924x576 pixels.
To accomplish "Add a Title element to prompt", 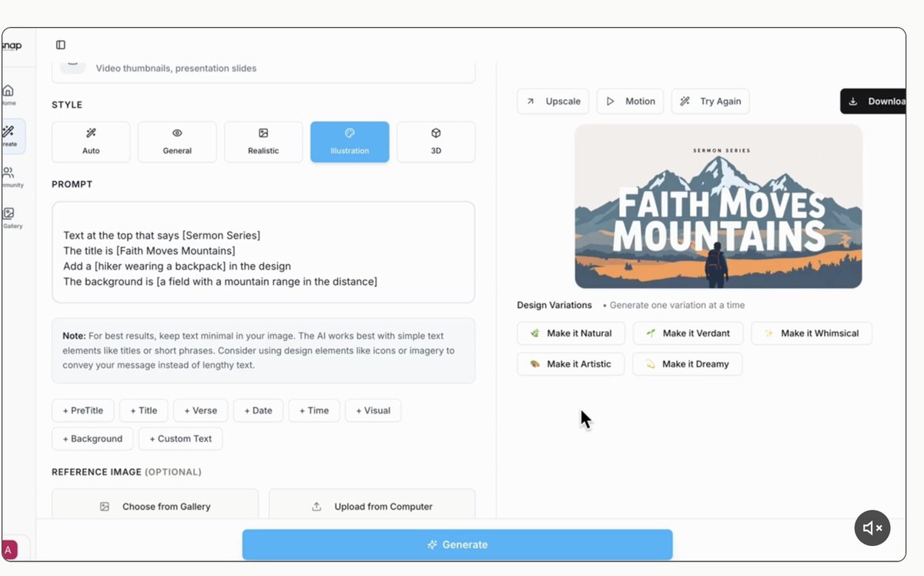I will pyautogui.click(x=143, y=410).
